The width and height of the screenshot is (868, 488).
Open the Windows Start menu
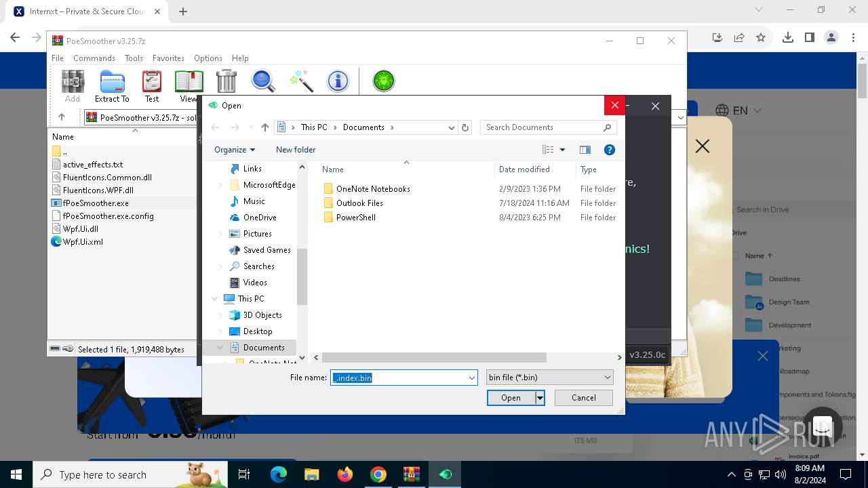click(16, 474)
